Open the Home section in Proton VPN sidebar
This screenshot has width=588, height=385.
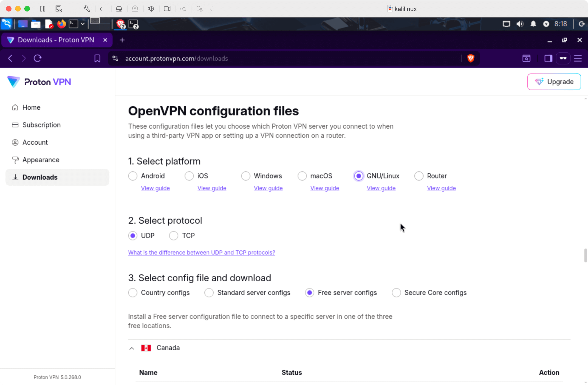[31, 107]
